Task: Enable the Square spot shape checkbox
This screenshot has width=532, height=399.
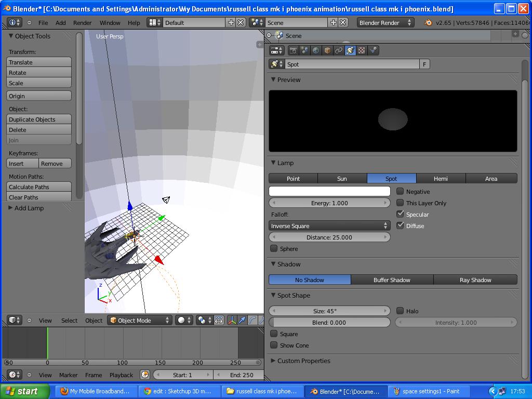Action: [274, 334]
